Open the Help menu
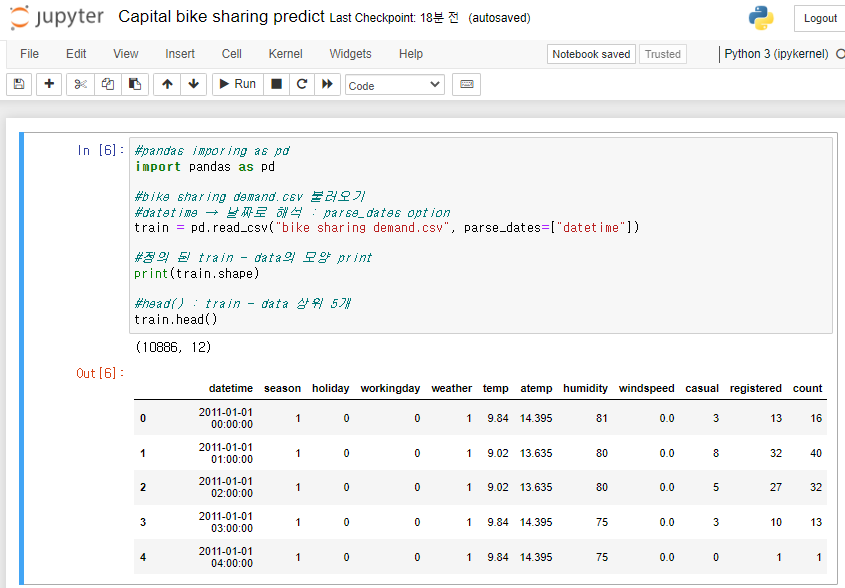 tap(411, 54)
